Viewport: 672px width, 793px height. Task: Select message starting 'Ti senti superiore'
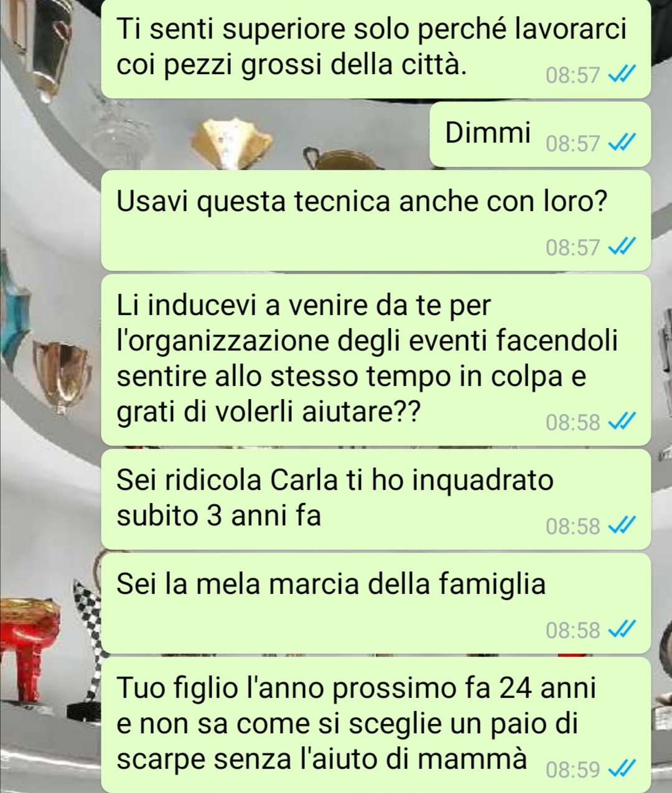click(x=376, y=49)
